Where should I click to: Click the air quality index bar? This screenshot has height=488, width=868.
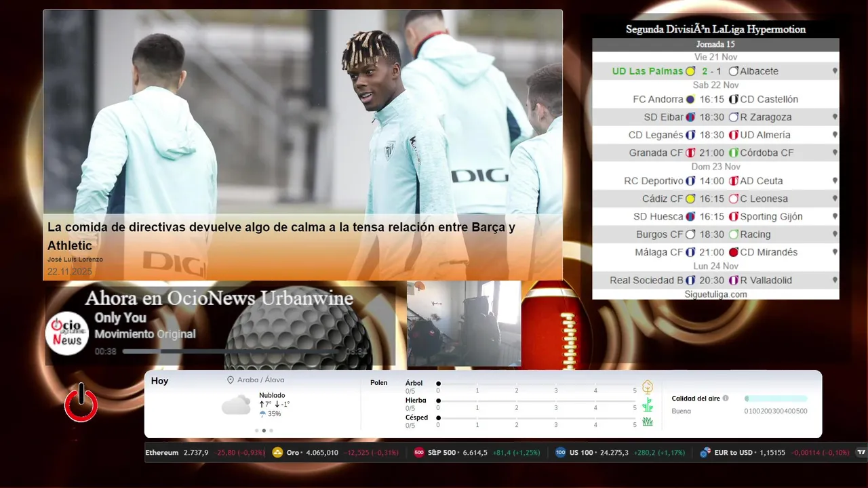point(776,399)
